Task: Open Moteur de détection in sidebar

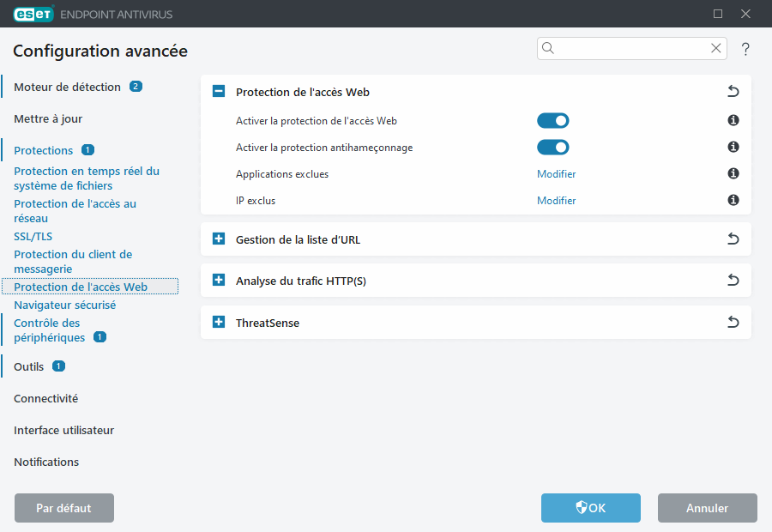Action: point(67,87)
